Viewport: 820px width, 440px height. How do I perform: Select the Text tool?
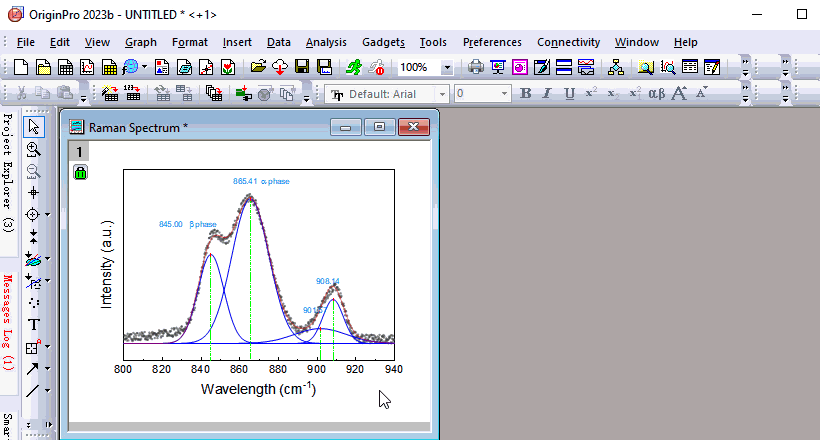coord(33,325)
